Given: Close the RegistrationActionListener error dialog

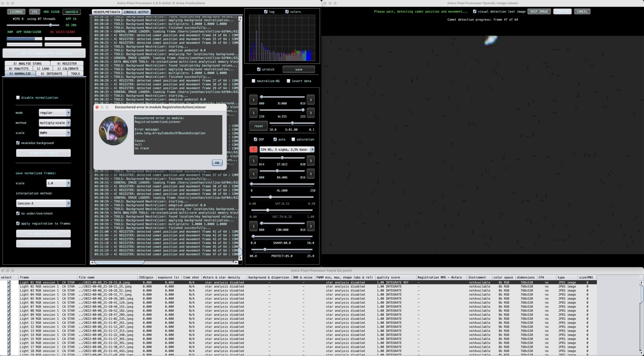Looking at the screenshot, I should pos(97,107).
